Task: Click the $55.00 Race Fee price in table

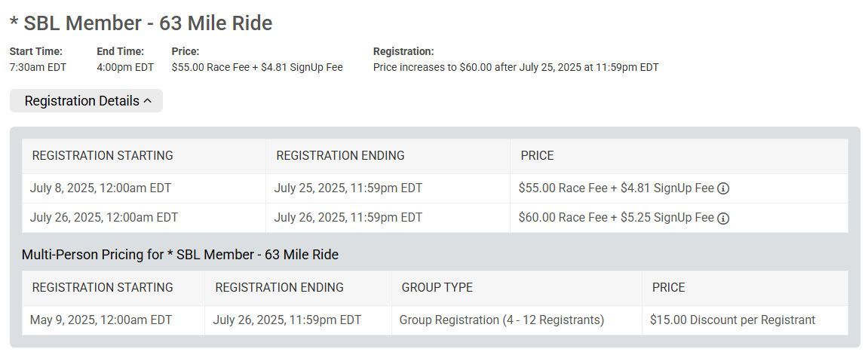Action: coord(563,188)
